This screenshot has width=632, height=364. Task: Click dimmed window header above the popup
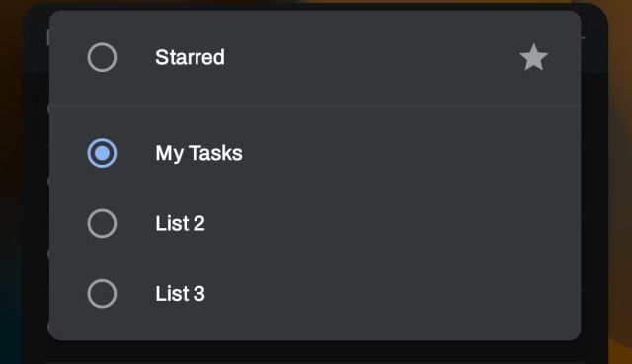(x=314, y=7)
